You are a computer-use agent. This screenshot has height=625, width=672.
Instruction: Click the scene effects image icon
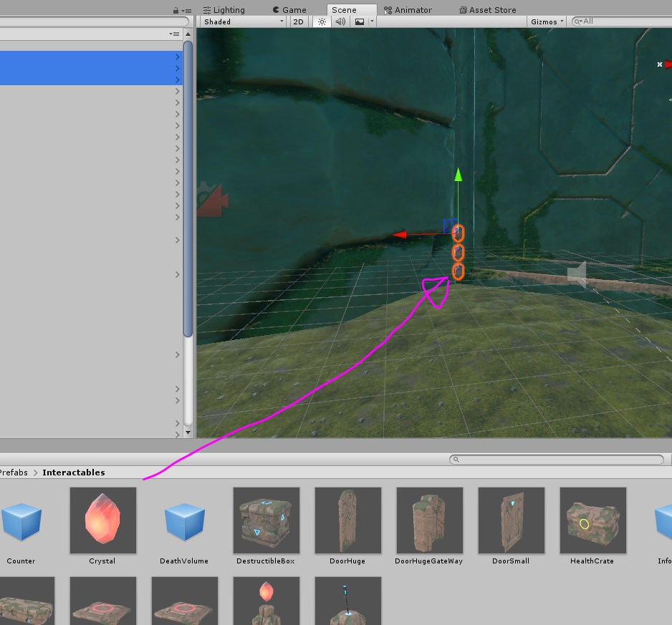[360, 22]
